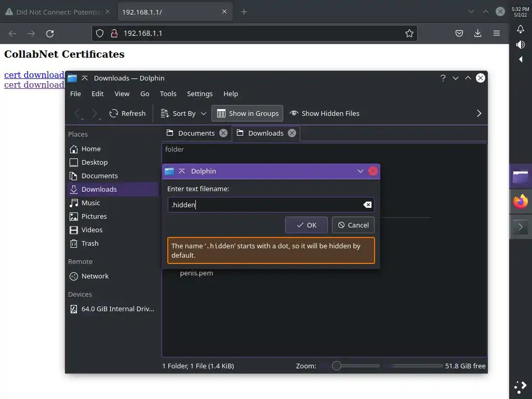The width and height of the screenshot is (532, 399).
Task: Bookmark this page with star icon
Action: (409, 33)
